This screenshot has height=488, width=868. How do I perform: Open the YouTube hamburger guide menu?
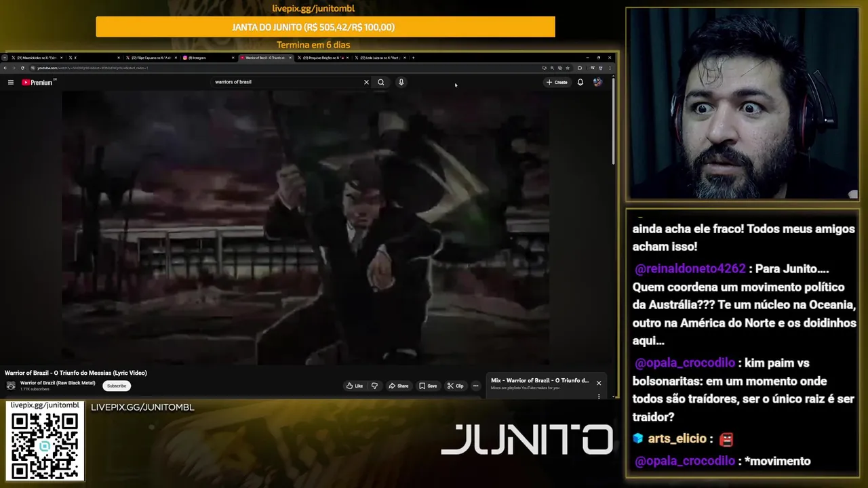coord(11,82)
